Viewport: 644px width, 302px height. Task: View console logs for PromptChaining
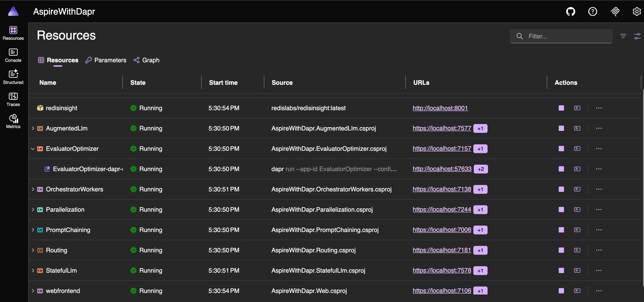(x=577, y=230)
